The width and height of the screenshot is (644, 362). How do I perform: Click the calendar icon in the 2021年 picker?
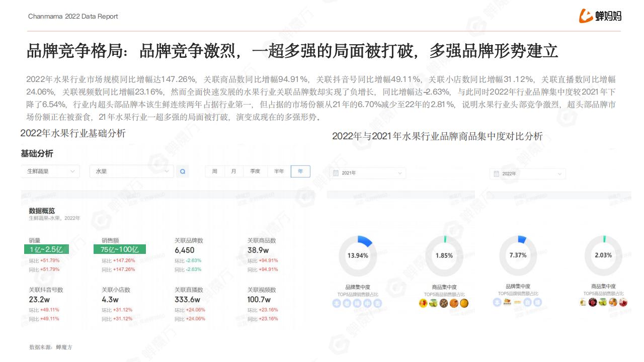pos(336,173)
